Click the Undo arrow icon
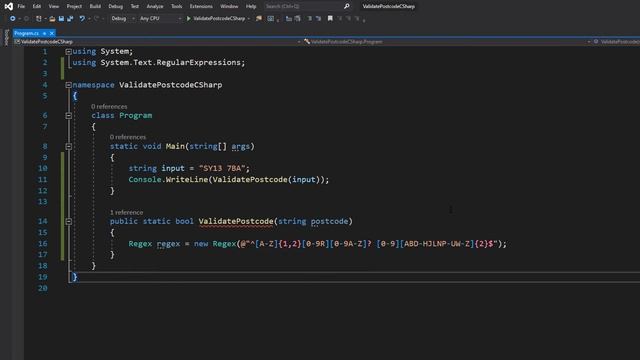The height and width of the screenshot is (360, 640). (x=82, y=18)
